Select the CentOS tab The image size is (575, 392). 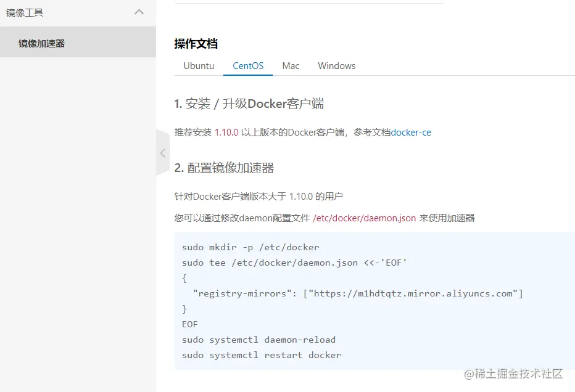248,66
